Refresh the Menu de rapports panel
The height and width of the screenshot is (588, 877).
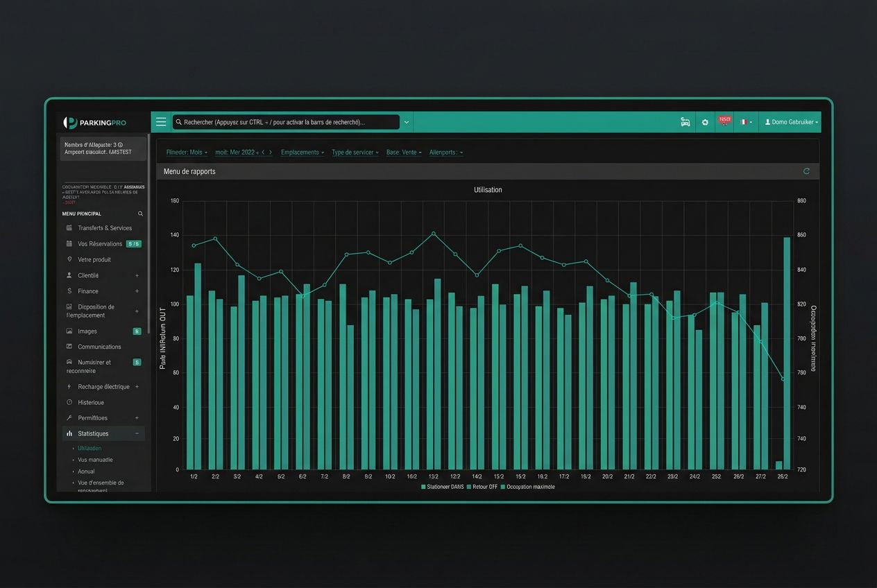[x=806, y=171]
